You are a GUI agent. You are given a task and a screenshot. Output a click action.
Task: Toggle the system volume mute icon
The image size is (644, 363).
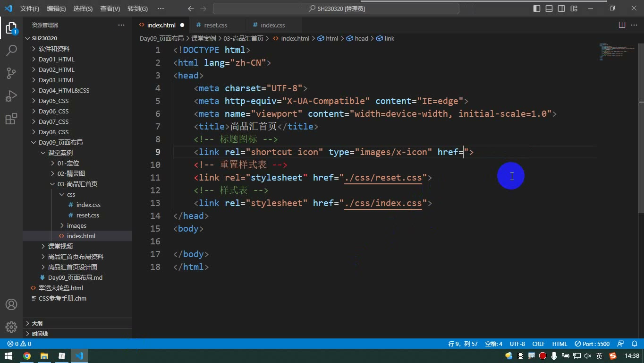click(588, 356)
